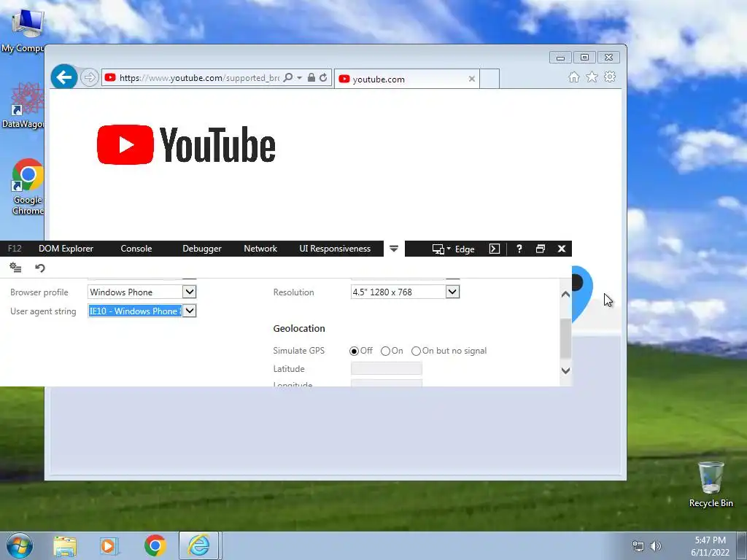Open a new blank tab
The height and width of the screenshot is (560, 747).
tap(489, 79)
